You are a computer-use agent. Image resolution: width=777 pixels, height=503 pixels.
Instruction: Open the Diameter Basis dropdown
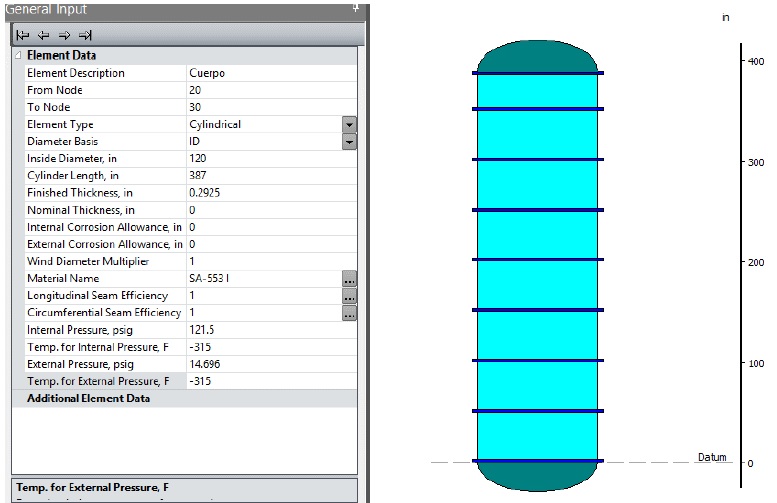[349, 142]
